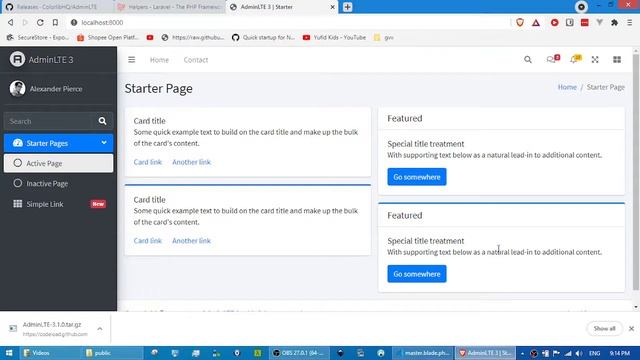Click Another link in the second card
The width and height of the screenshot is (640, 360).
(191, 241)
